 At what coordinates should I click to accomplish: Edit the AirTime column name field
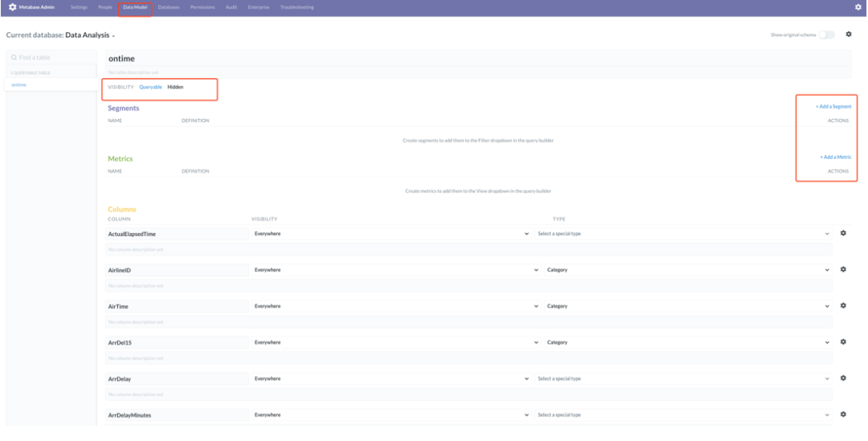[x=177, y=307]
